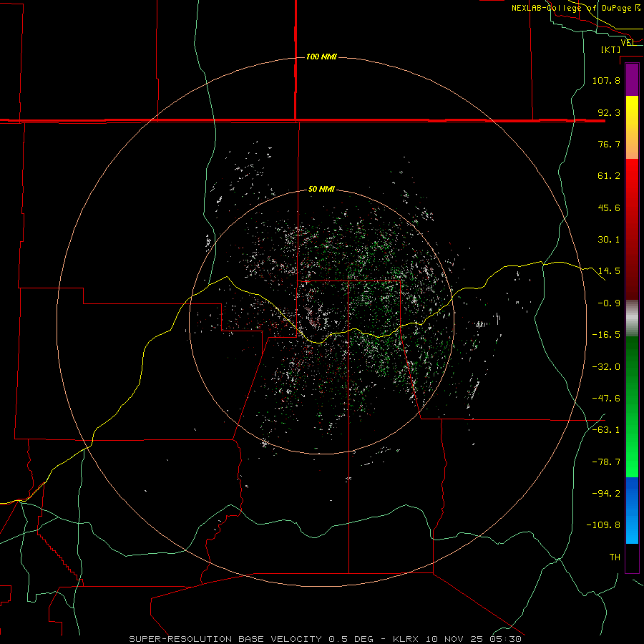
Task: Click the -0.9 legend value
Action: click(x=609, y=303)
